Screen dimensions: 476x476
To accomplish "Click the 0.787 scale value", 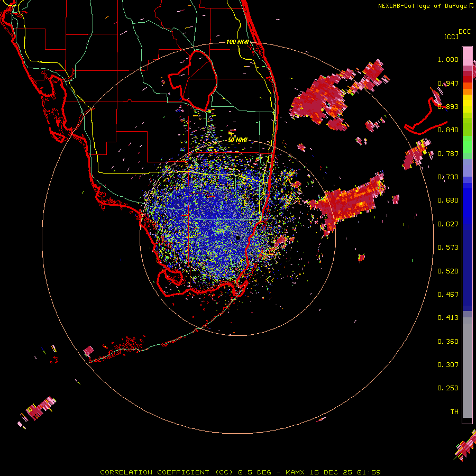I will click(x=448, y=153).
